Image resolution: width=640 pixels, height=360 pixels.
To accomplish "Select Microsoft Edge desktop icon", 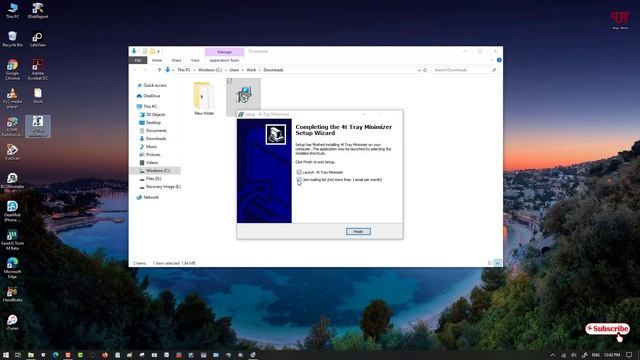I will point(12,268).
